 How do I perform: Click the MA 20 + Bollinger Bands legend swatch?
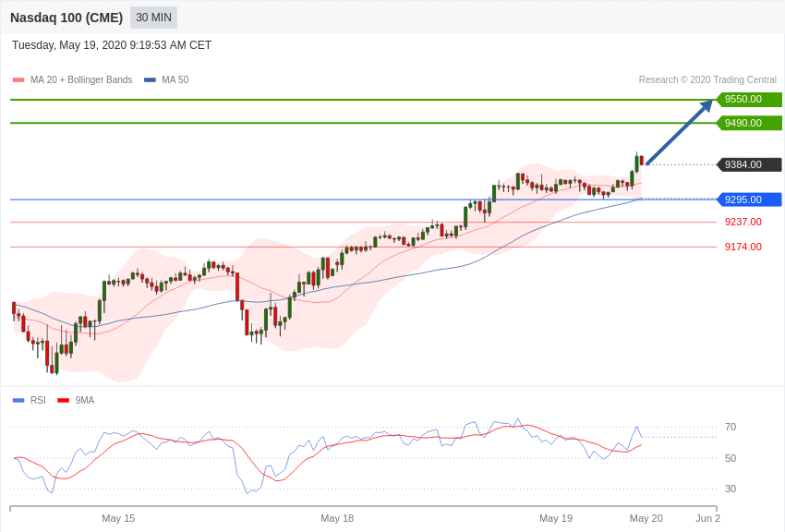[x=18, y=80]
